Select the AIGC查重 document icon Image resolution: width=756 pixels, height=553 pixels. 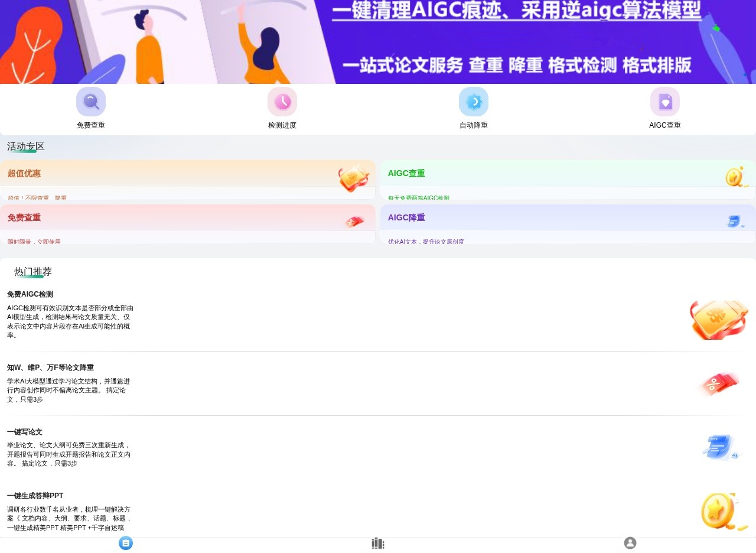pos(665,102)
